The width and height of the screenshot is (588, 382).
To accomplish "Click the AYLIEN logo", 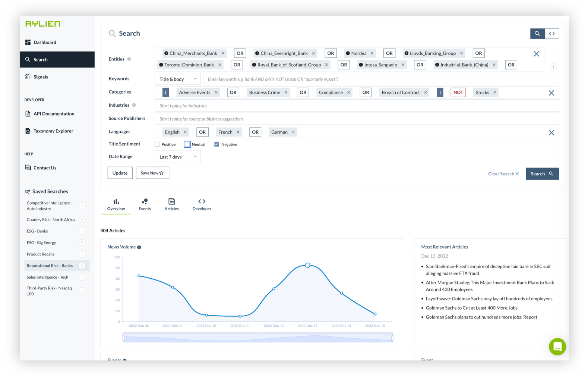I will [x=43, y=24].
